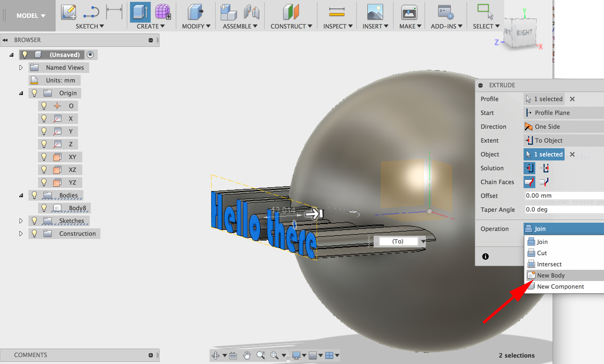Image resolution: width=604 pixels, height=364 pixels.
Task: Click the Viewports layout icon
Action: (329, 355)
